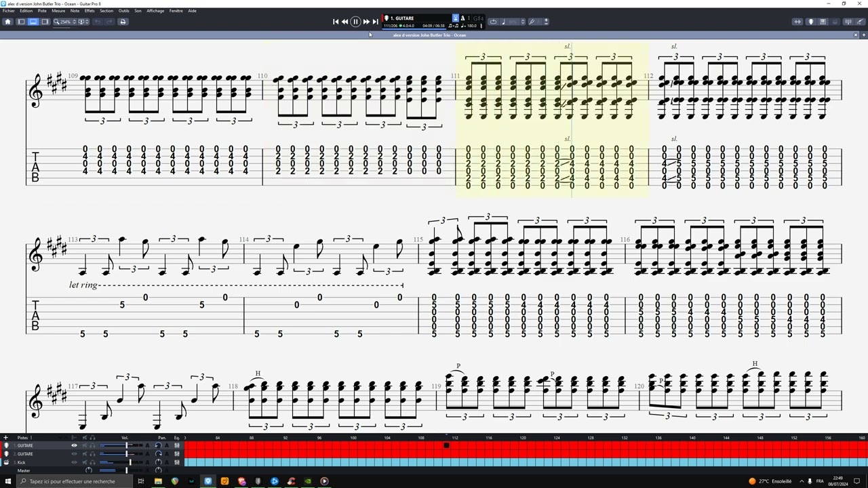Open the Note menu
The height and width of the screenshot is (488, 868).
coord(75,11)
